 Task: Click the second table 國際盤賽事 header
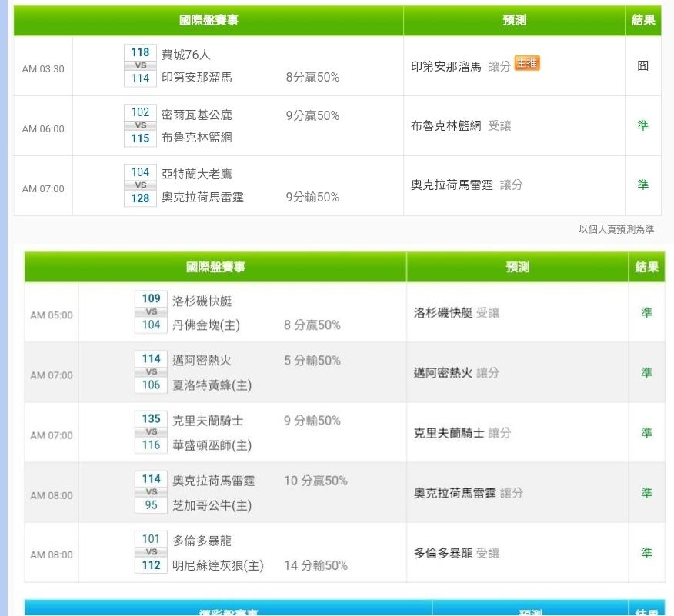(215, 267)
